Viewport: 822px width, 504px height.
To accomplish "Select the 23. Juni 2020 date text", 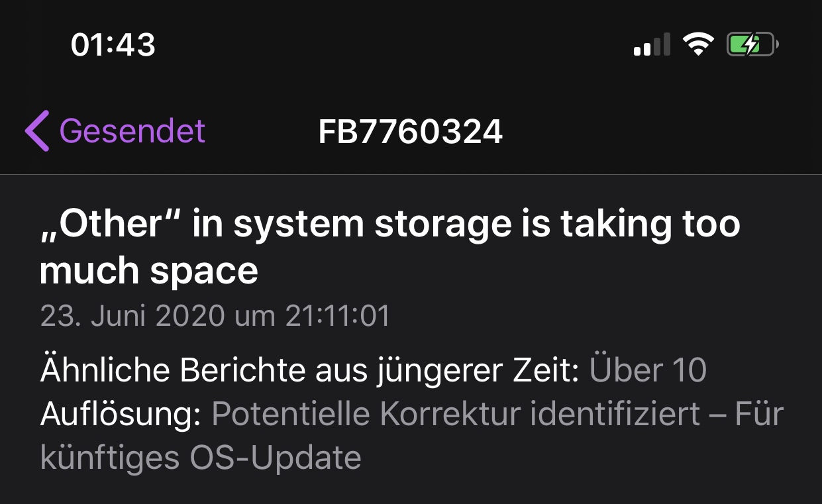I will (133, 316).
